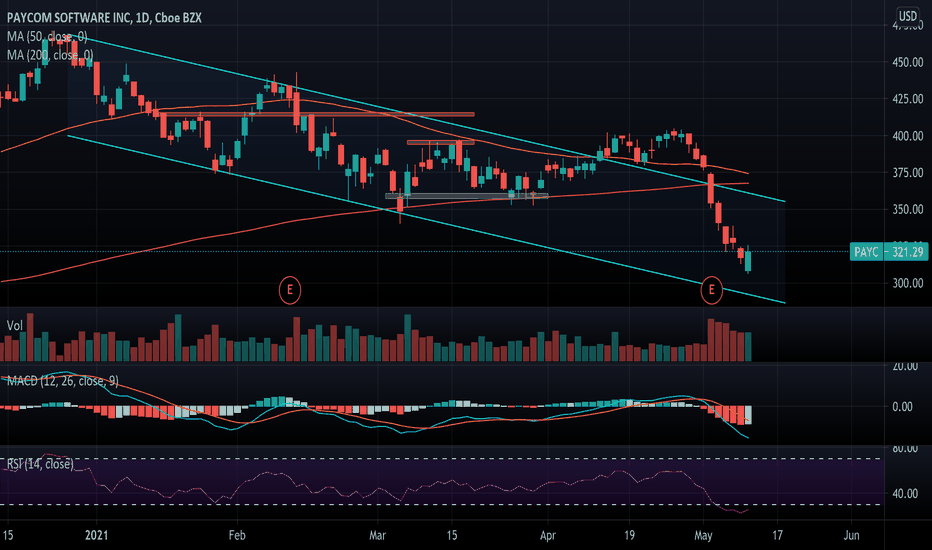Select the RSI (14, close) label
The height and width of the screenshot is (550, 932).
pyautogui.click(x=40, y=464)
